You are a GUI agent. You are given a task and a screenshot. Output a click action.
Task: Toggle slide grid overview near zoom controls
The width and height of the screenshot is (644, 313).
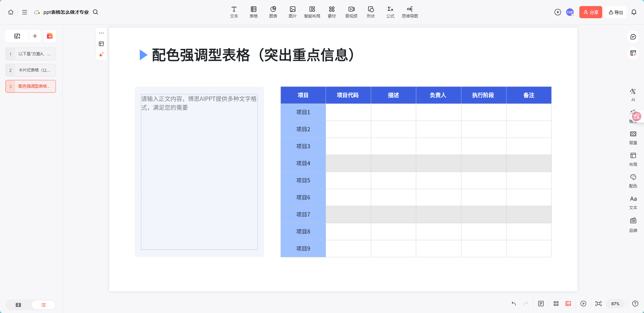555,304
